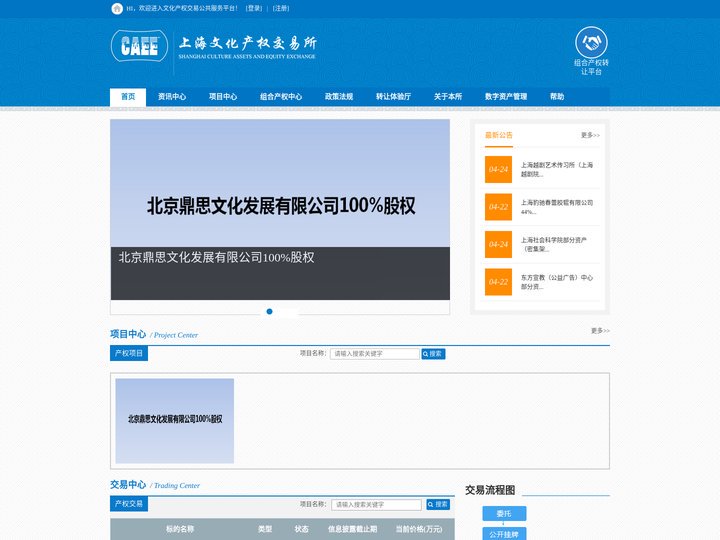Open the 帮助 menu item
The image size is (720, 540).
[557, 97]
